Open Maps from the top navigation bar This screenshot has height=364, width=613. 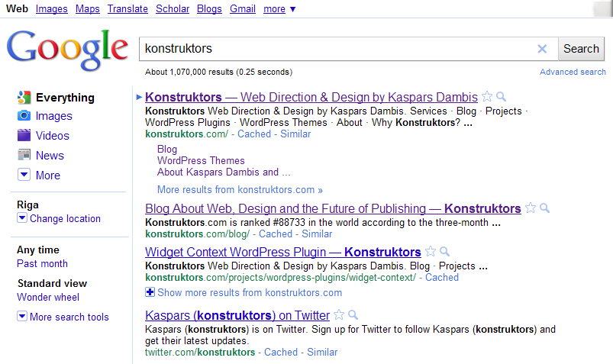(x=88, y=9)
